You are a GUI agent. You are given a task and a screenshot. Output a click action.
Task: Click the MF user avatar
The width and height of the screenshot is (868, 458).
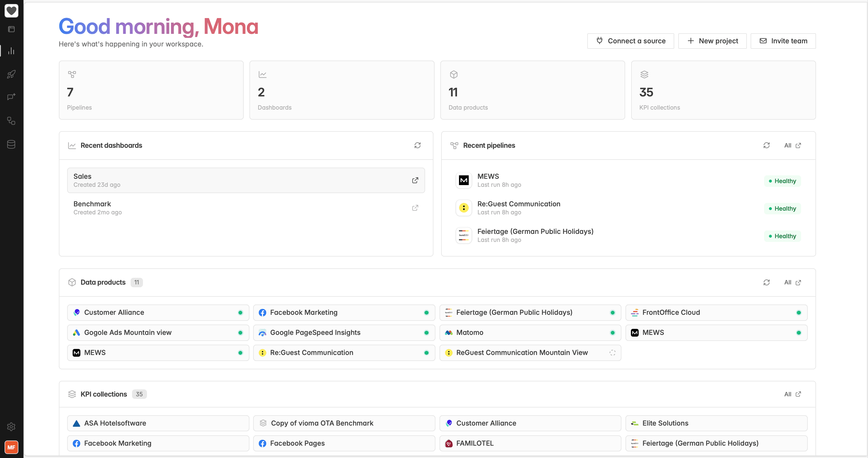11,447
